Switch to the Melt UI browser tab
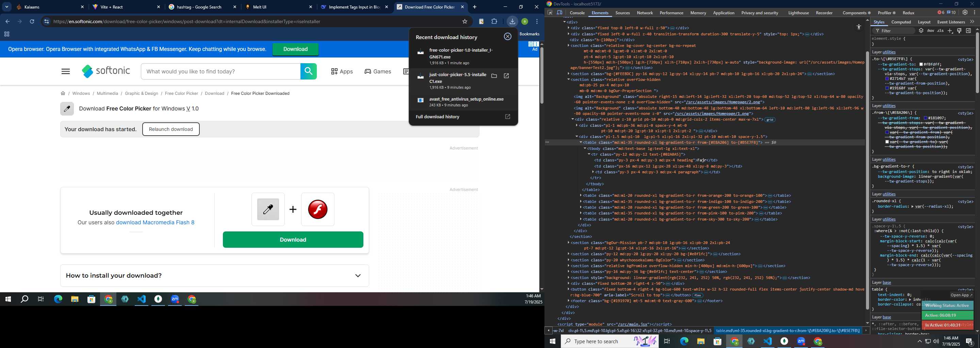980x348 pixels. coord(279,7)
